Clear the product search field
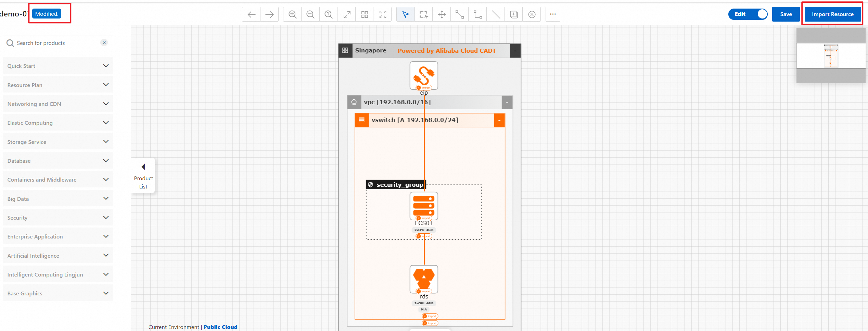 pyautogui.click(x=104, y=42)
